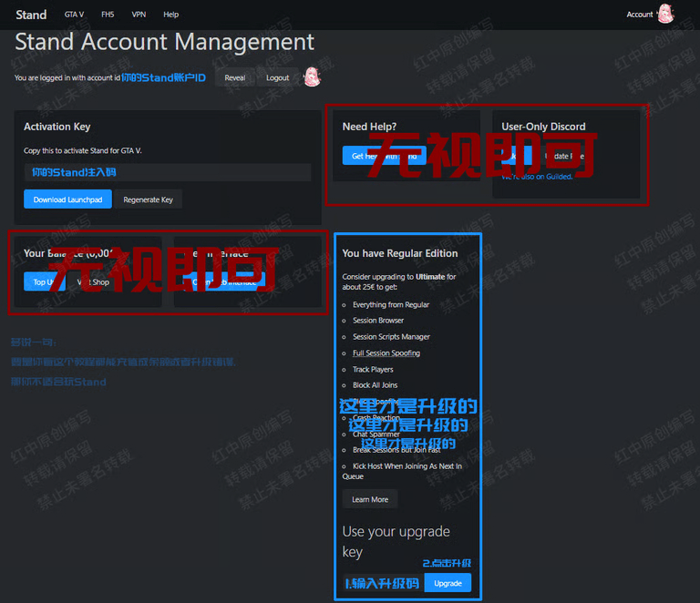Go to the Account link at top right
This screenshot has height=603, width=700.
coord(639,15)
